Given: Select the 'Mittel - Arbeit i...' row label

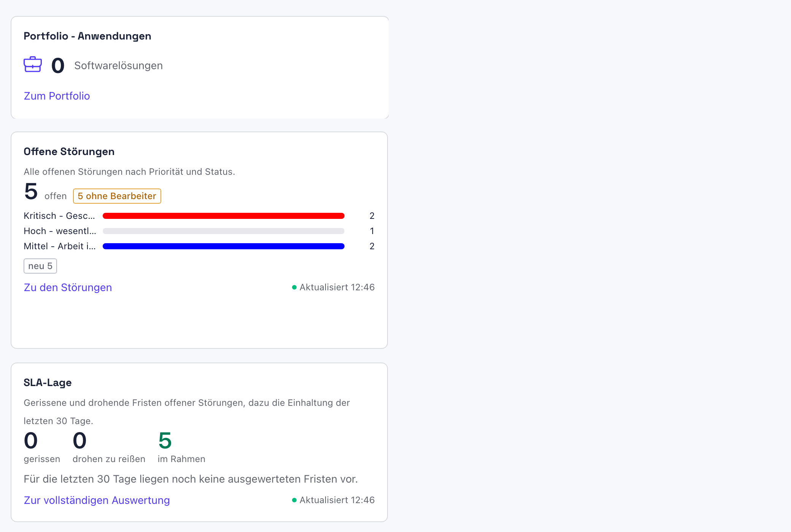Looking at the screenshot, I should pos(60,246).
